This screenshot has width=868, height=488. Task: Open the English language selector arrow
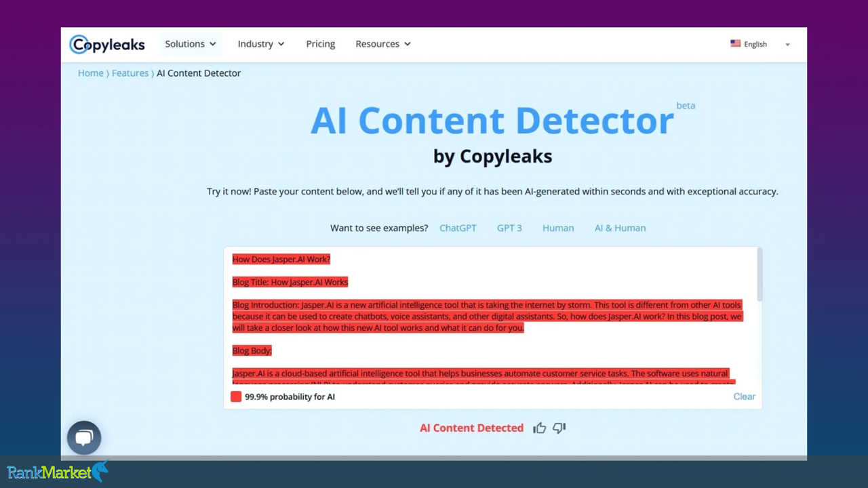(x=787, y=45)
